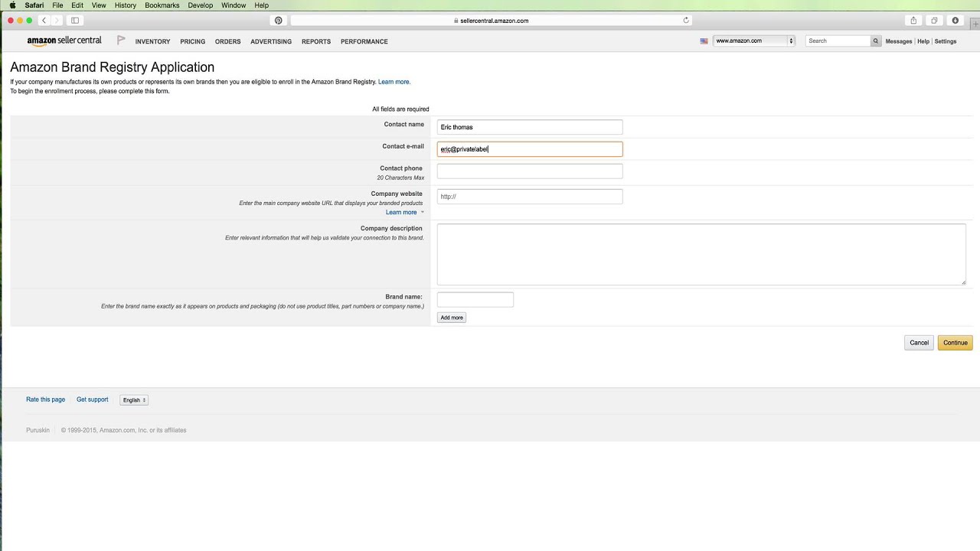Click Rate this page link
Image resolution: width=980 pixels, height=551 pixels.
pos(46,399)
